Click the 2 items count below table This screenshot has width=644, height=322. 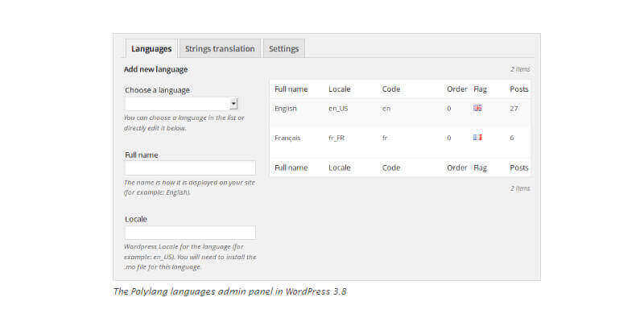coord(520,188)
